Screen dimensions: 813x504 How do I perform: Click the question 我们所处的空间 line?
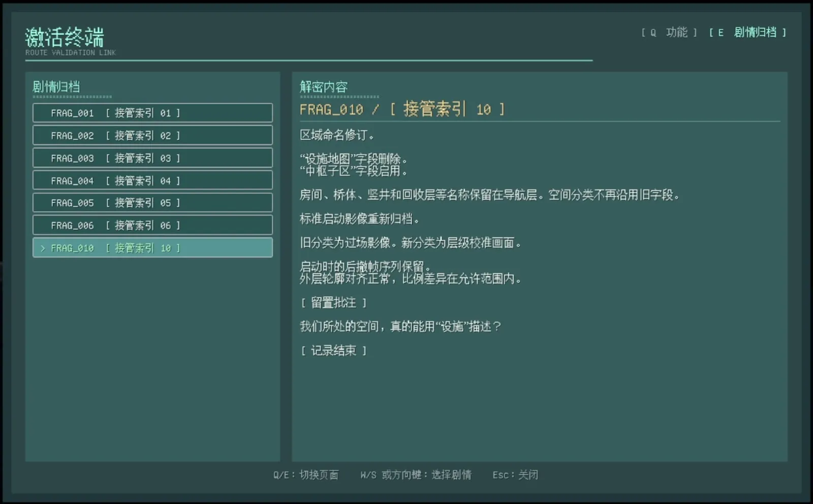[400, 327]
